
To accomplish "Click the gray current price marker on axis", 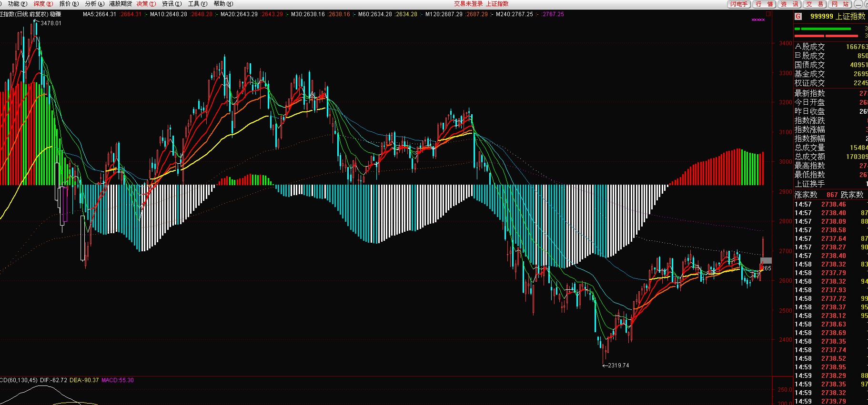I will tap(766, 261).
